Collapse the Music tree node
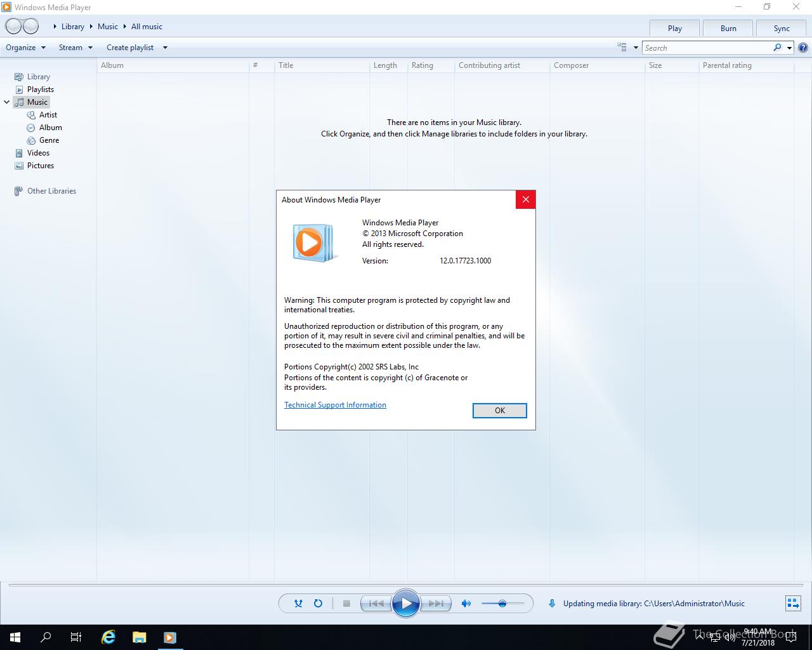Viewport: 812px width, 650px height. click(7, 102)
